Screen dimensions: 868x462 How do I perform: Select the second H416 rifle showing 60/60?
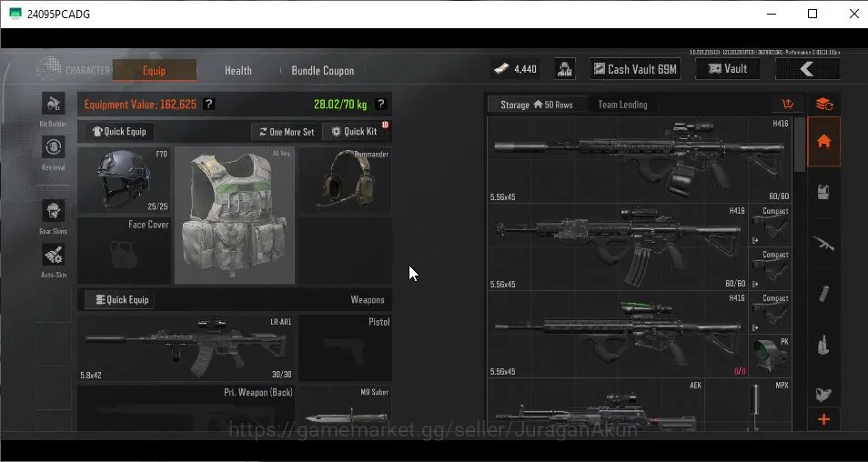(x=618, y=246)
